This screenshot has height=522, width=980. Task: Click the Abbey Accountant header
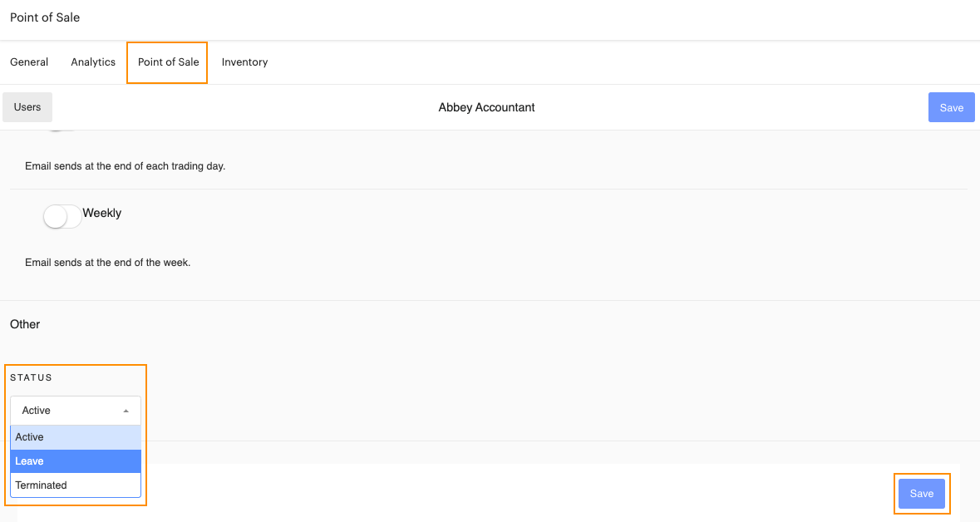[486, 106]
